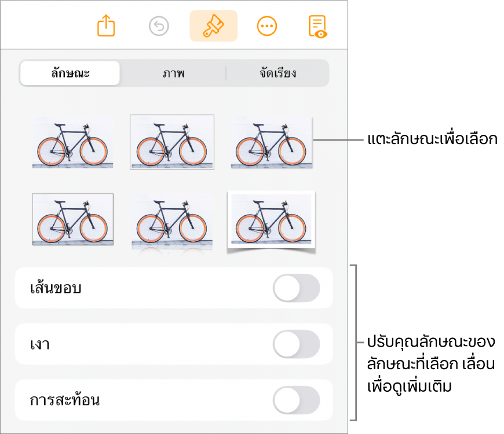The image size is (504, 434).
Task: Enable the เงา (shadow) switch
Action: pos(296,344)
